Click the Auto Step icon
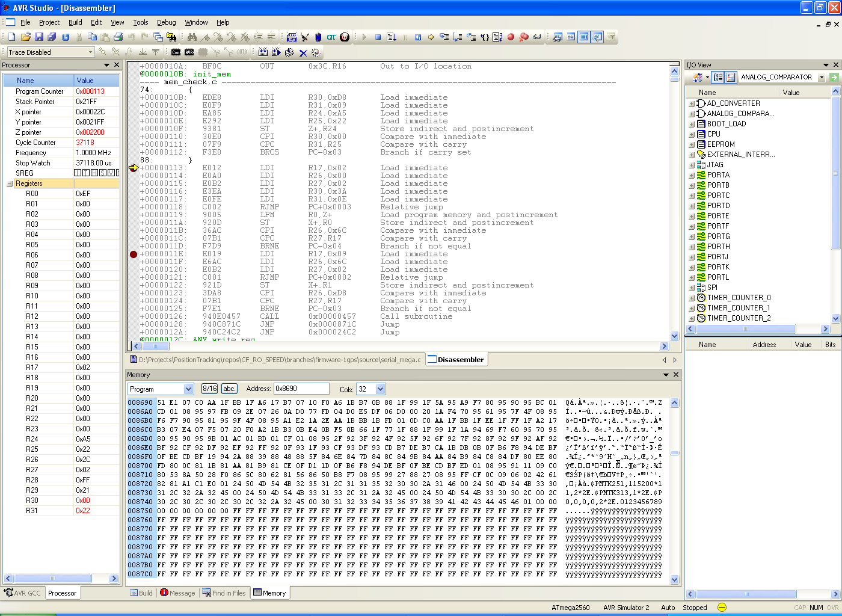The width and height of the screenshot is (842, 616). coord(497,37)
